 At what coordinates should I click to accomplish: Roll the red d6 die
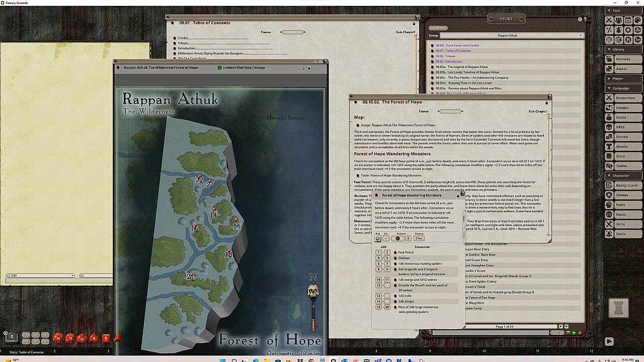[x=106, y=338]
